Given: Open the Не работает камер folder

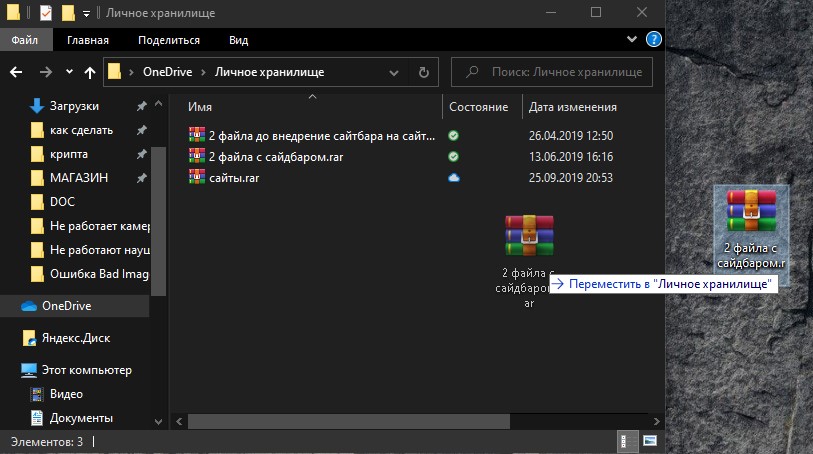Looking at the screenshot, I should (x=89, y=226).
